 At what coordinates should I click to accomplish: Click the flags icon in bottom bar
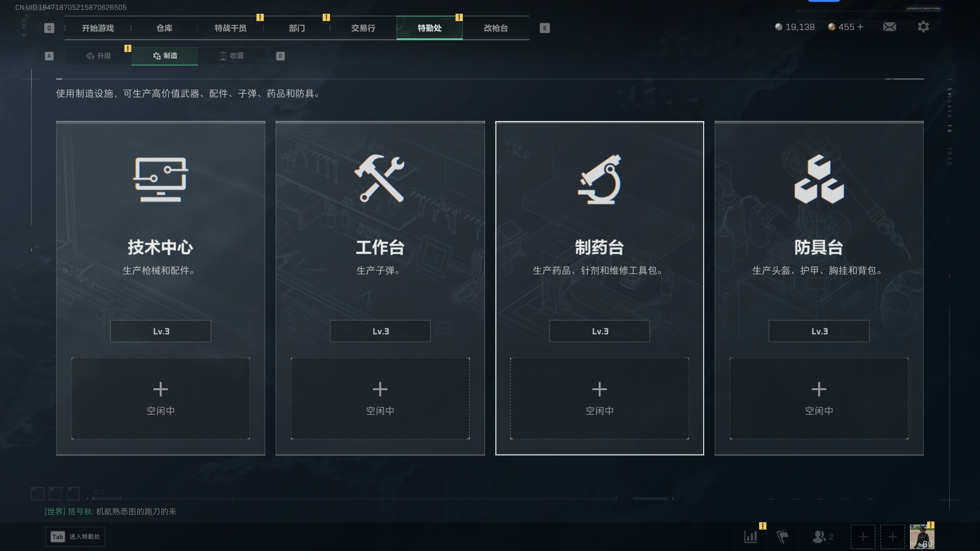[782, 536]
